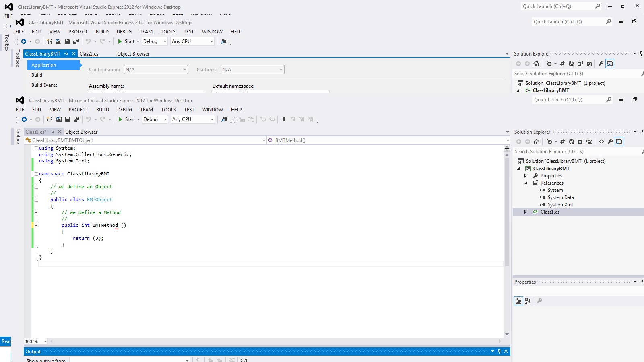This screenshot has width=644, height=362.
Task: Start debugging from the Class1.cs code window toolbar
Action: [x=127, y=119]
